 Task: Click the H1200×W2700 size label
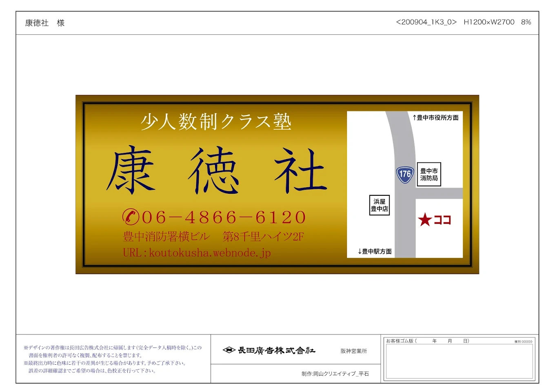point(489,22)
